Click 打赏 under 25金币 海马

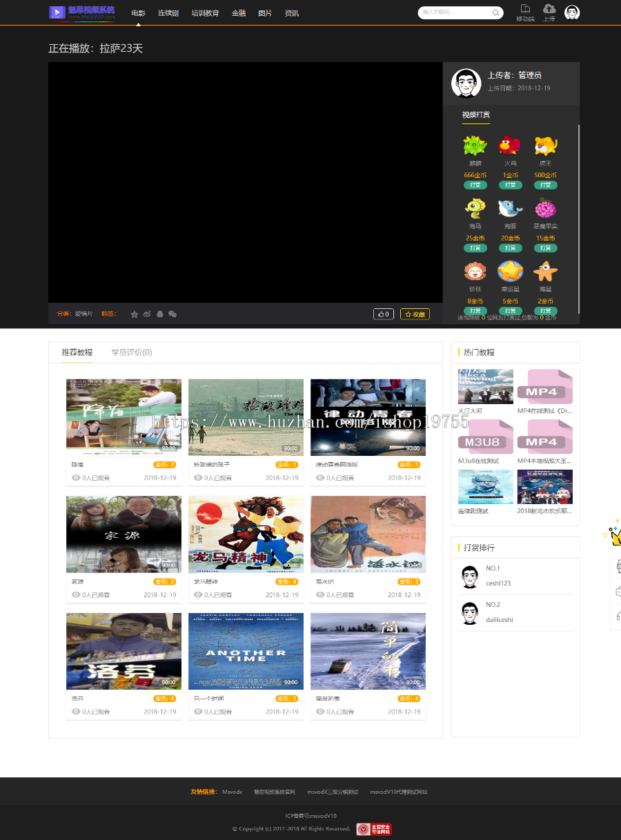click(475, 248)
